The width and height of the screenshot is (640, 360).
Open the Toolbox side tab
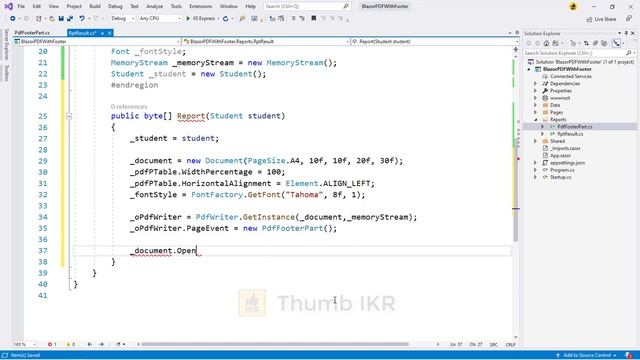click(x=6, y=73)
